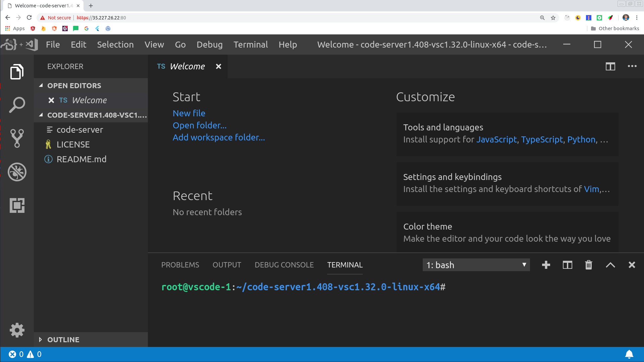644x362 pixels.
Task: Select the Search icon in sidebar
Action: (17, 105)
